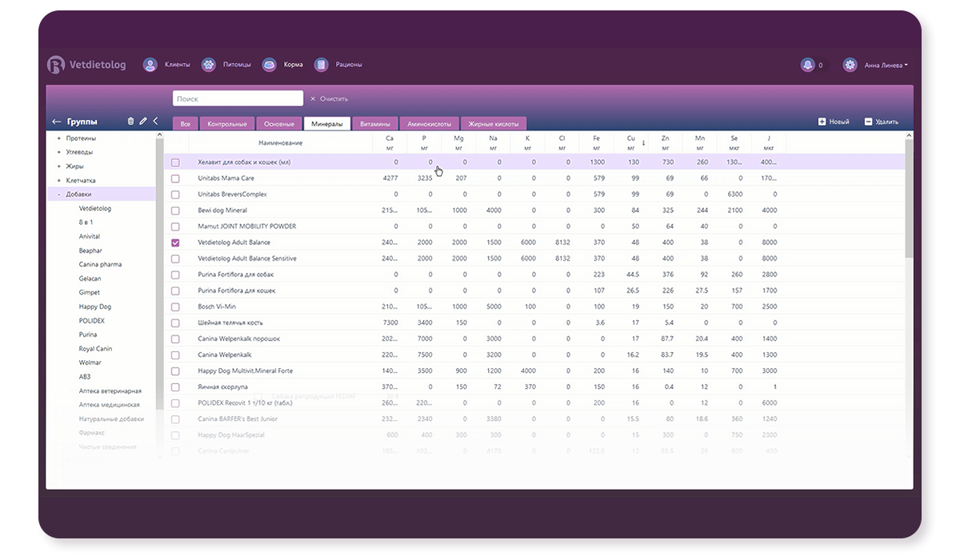Click the Питомцы paw icon
Image resolution: width=960 pixels, height=560 pixels.
(x=208, y=65)
